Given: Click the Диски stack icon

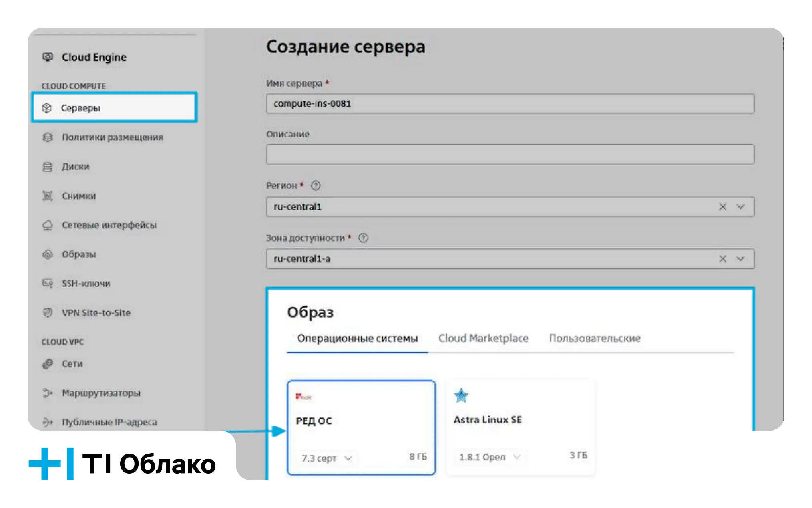Looking at the screenshot, I should (x=48, y=167).
